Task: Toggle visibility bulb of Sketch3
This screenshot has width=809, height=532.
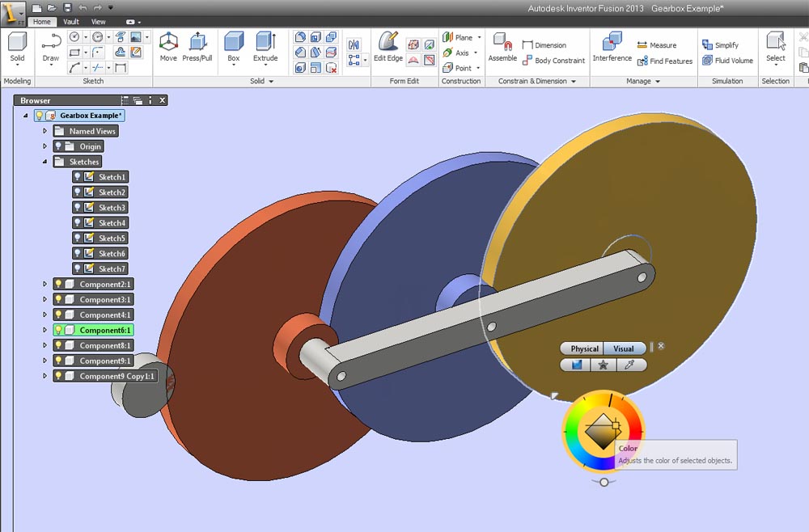Action: click(x=78, y=207)
